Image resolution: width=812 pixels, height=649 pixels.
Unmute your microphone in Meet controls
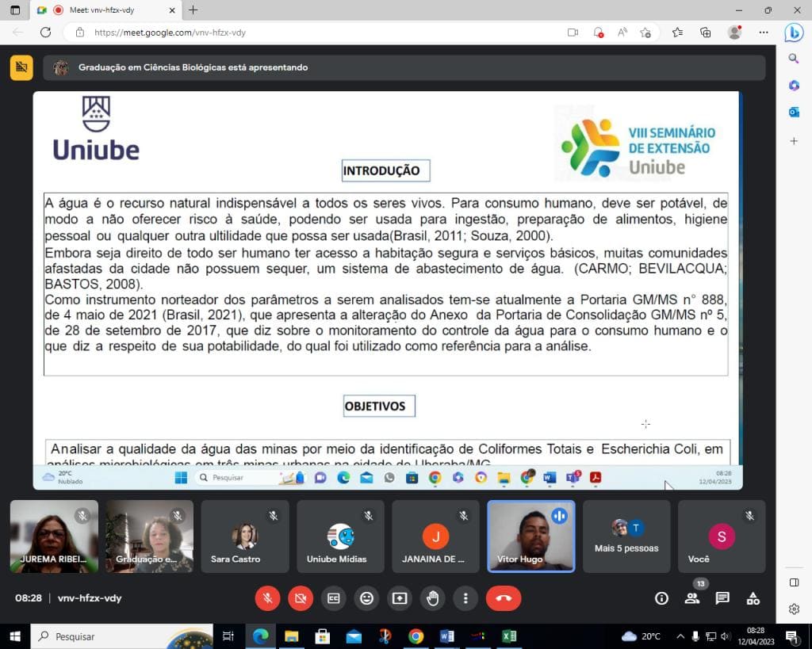[267, 598]
